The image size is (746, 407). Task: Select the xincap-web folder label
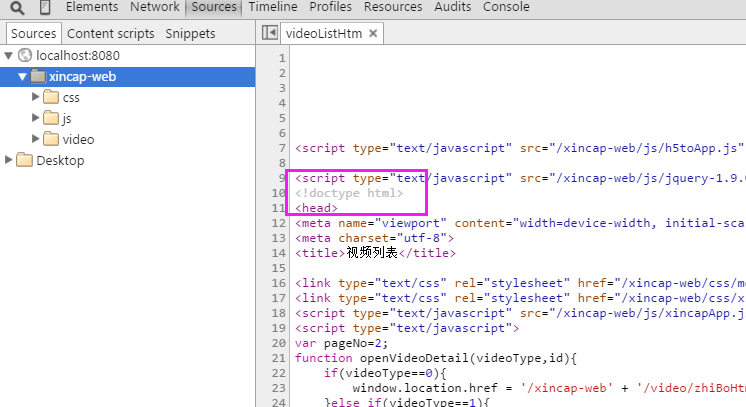click(82, 77)
